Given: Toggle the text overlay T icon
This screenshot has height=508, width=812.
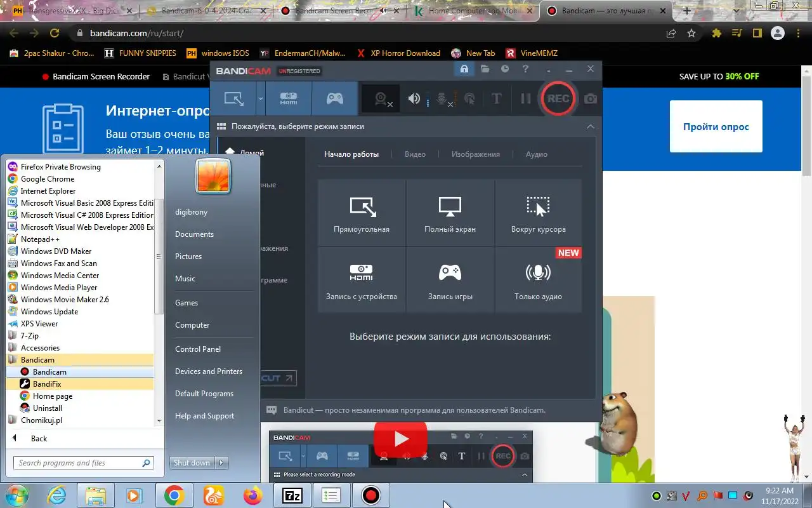Looking at the screenshot, I should click(x=497, y=98).
